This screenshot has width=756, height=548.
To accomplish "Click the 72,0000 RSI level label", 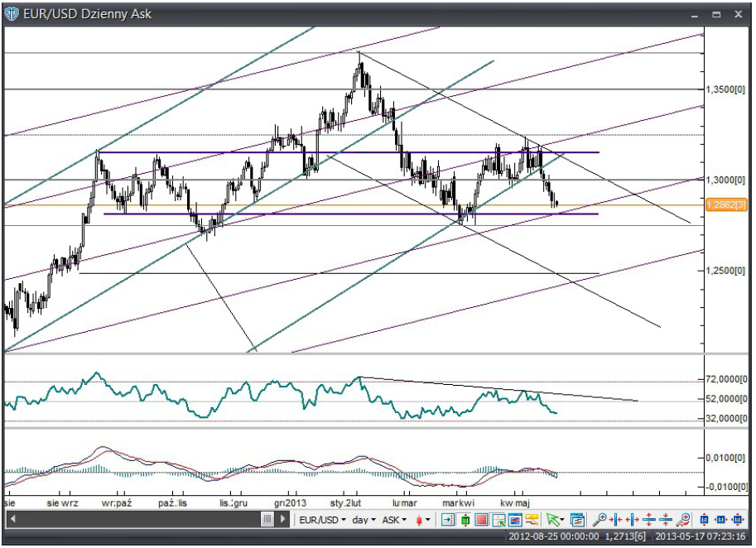I will (x=726, y=379).
